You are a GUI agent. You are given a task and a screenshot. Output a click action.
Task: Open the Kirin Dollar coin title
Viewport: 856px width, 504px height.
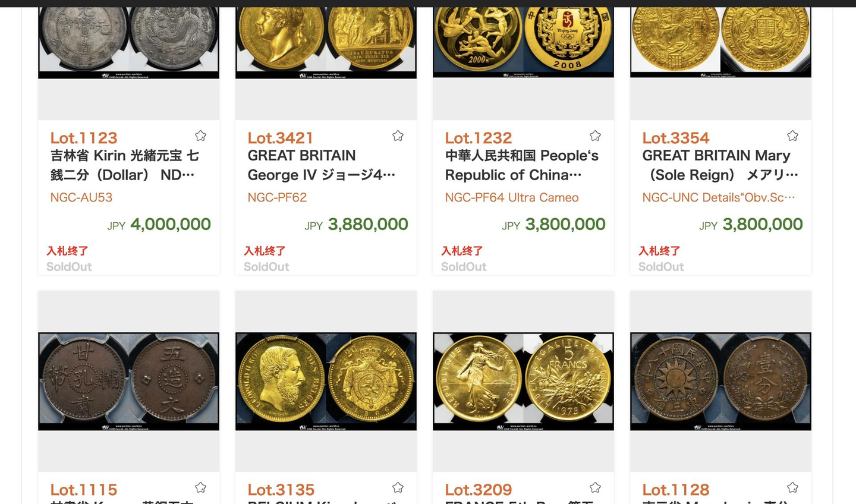[x=125, y=165]
